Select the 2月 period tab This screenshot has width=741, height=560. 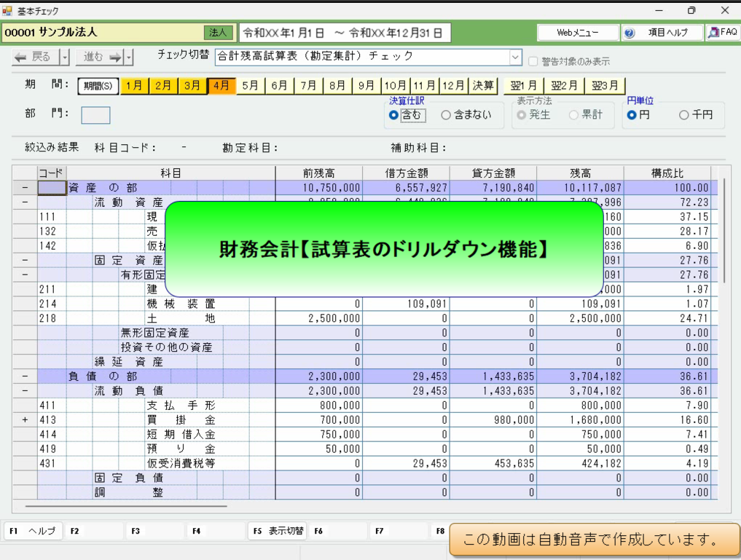[163, 86]
